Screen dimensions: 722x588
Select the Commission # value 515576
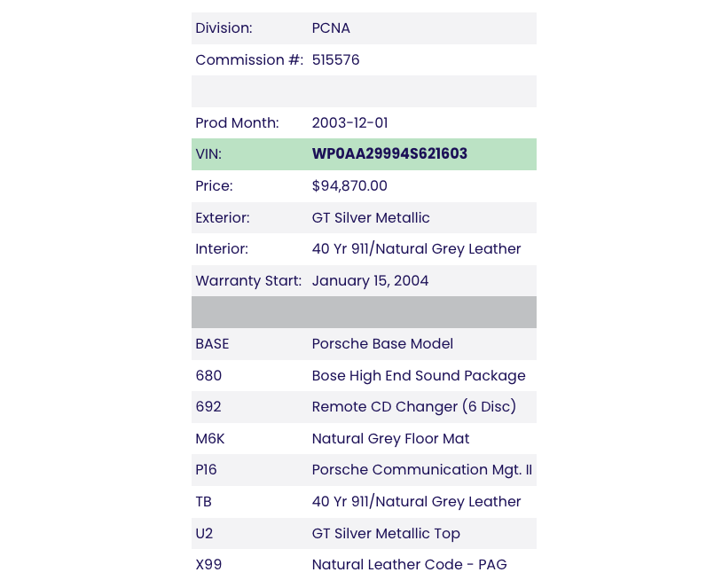335,60
